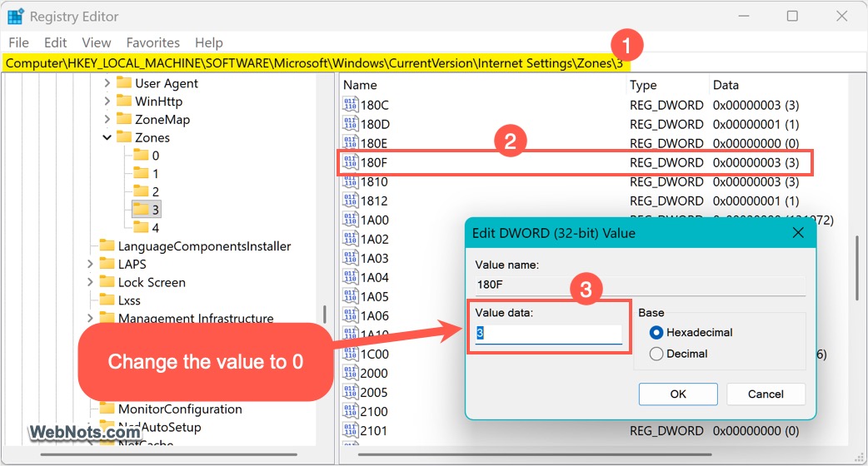
Task: Select the 2100 DWORD value icon
Action: [x=351, y=411]
